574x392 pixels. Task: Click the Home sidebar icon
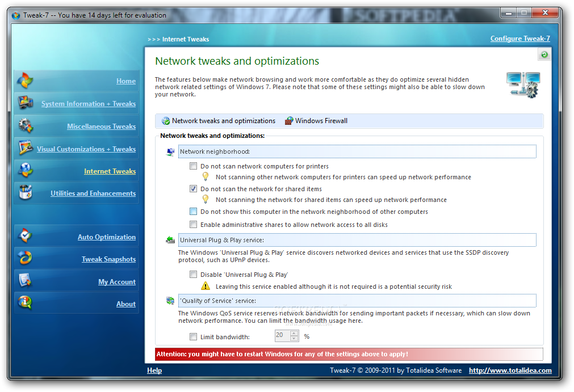[x=25, y=81]
